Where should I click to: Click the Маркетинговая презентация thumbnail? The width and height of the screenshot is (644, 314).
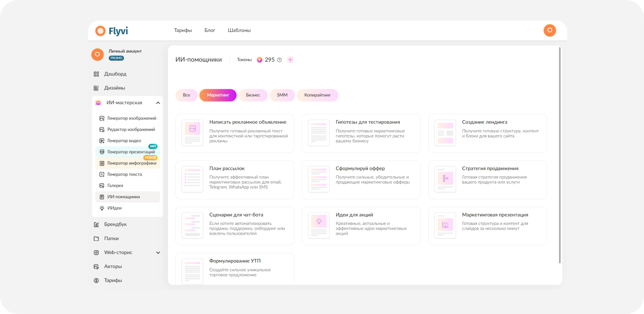[x=445, y=226]
